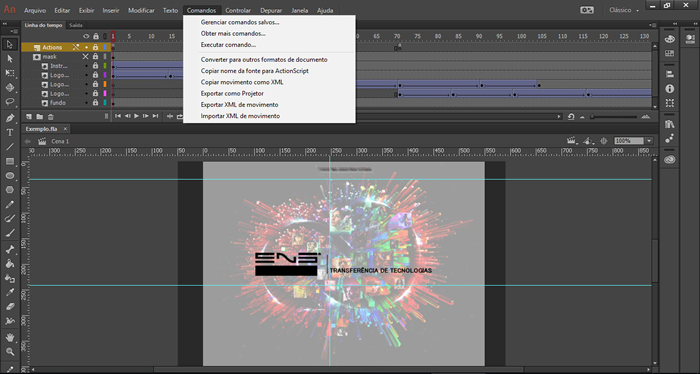The image size is (700, 374).
Task: Open the edit scene dropdown
Action: (x=572, y=141)
